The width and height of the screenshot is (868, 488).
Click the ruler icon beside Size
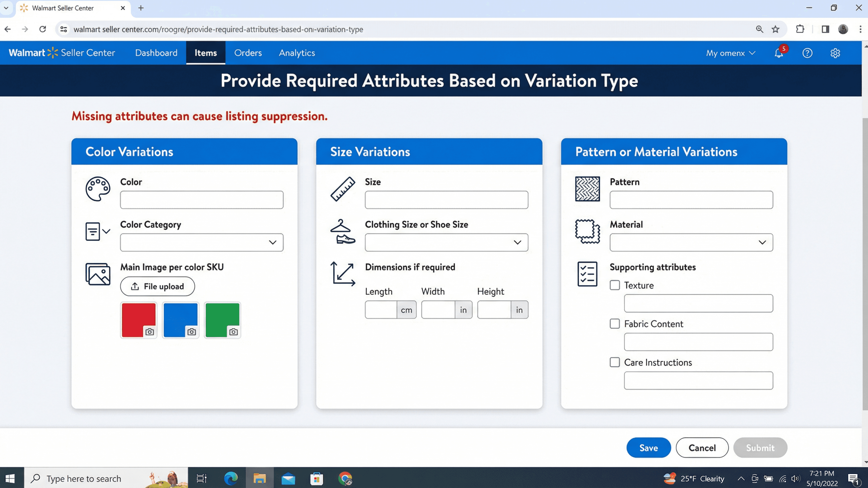[x=343, y=189]
